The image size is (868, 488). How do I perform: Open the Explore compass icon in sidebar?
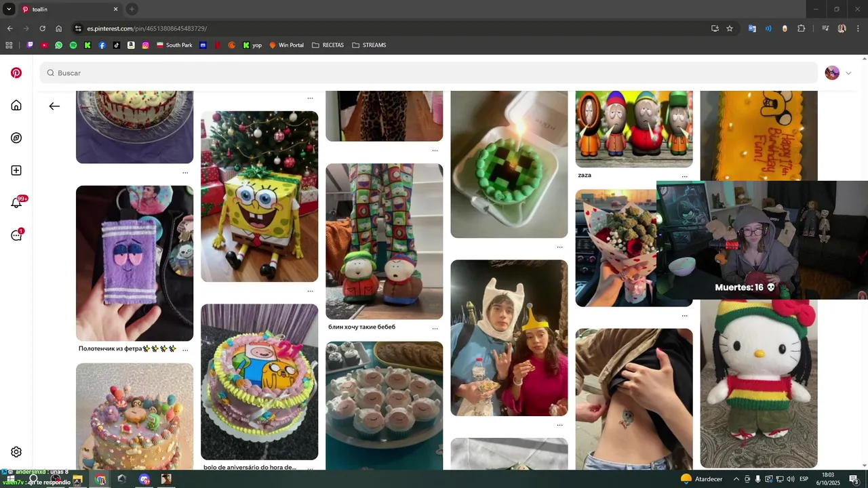(16, 138)
